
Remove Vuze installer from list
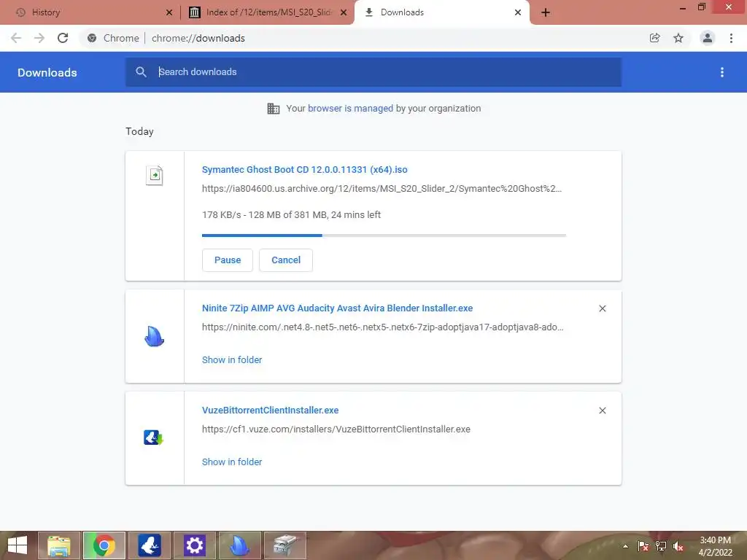pyautogui.click(x=603, y=411)
